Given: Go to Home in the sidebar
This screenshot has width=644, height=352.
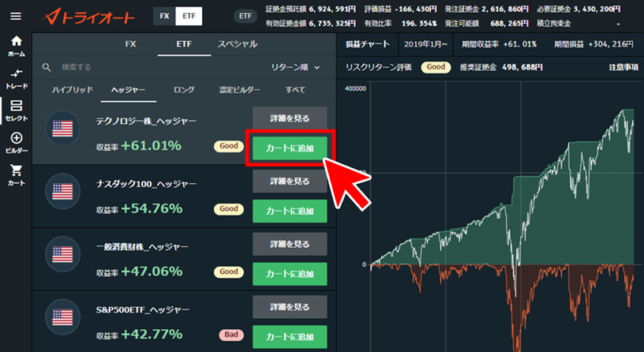Looking at the screenshot, I should tap(17, 46).
